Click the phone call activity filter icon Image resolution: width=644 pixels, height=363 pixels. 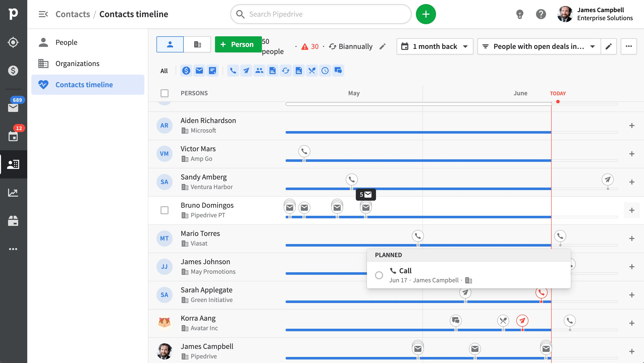(x=232, y=71)
